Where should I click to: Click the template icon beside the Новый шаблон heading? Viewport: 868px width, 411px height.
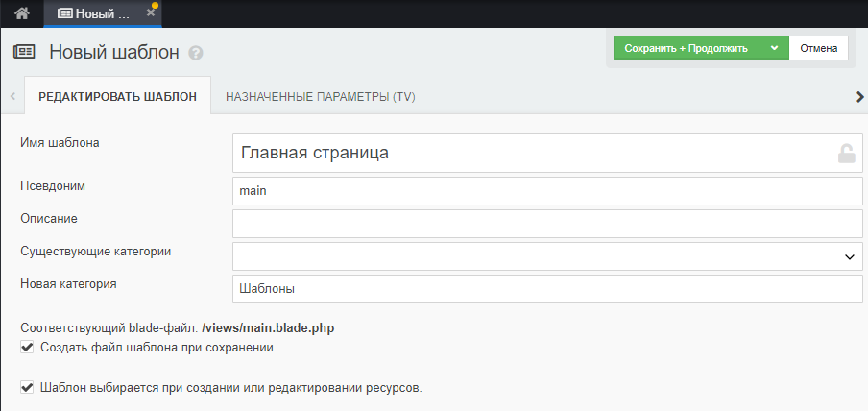click(x=24, y=52)
